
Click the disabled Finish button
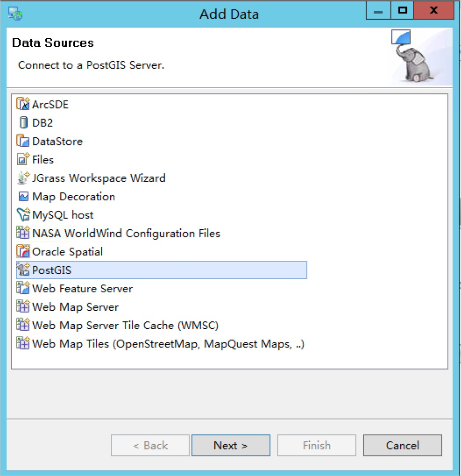coord(316,445)
